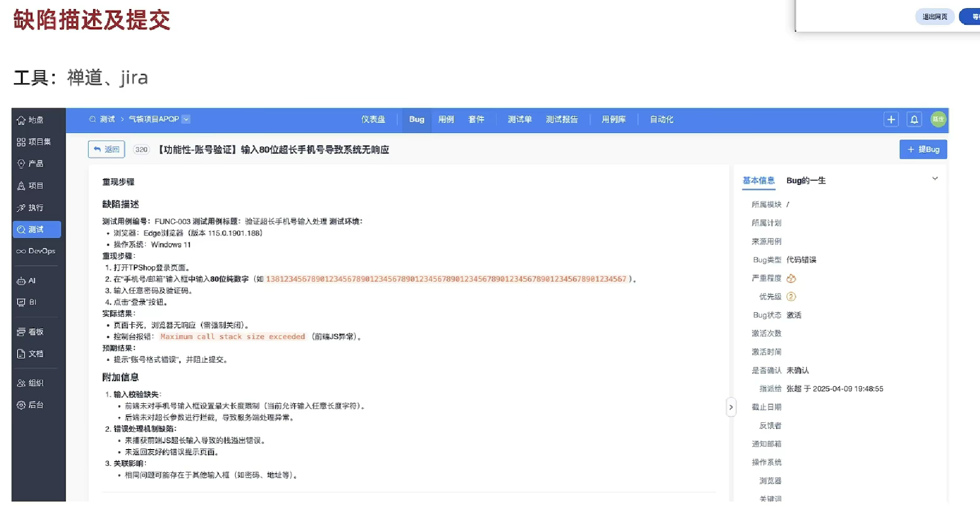Open 文档 in sidebar

[30, 354]
